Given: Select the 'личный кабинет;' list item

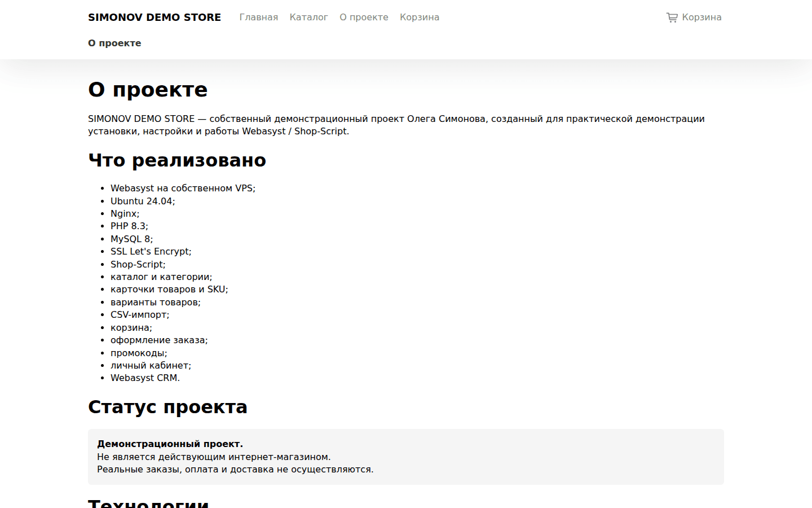Looking at the screenshot, I should tap(151, 366).
